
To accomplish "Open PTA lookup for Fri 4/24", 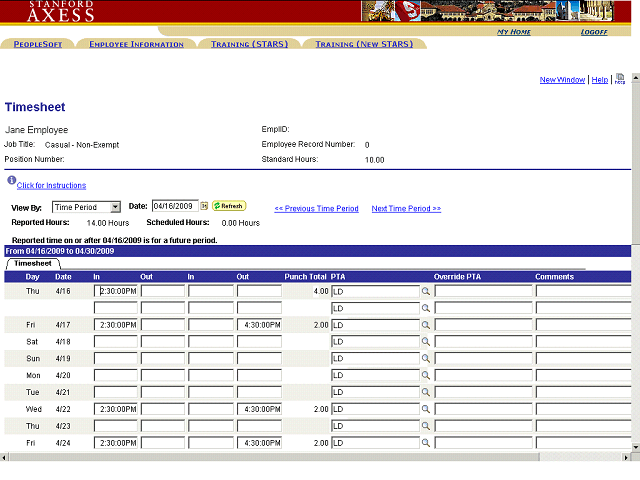I will [x=425, y=442].
